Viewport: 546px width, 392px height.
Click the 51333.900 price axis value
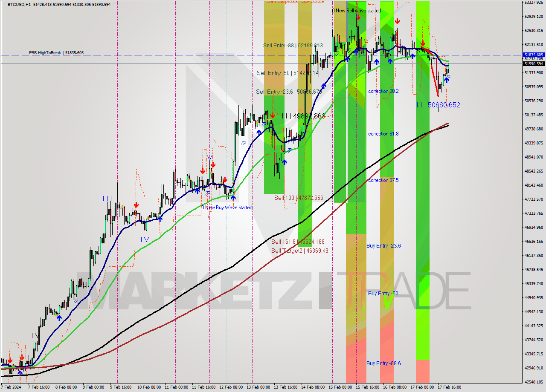534,73
